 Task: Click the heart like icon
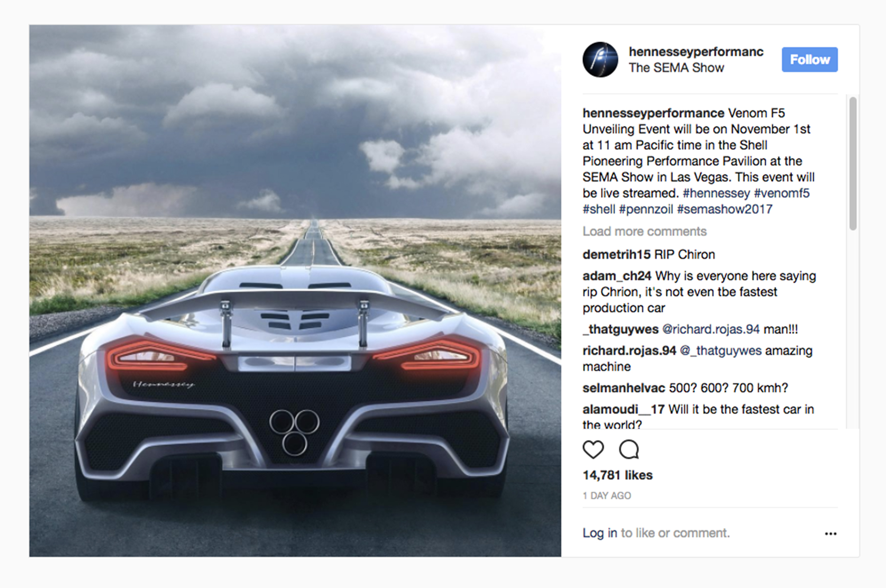pos(593,449)
